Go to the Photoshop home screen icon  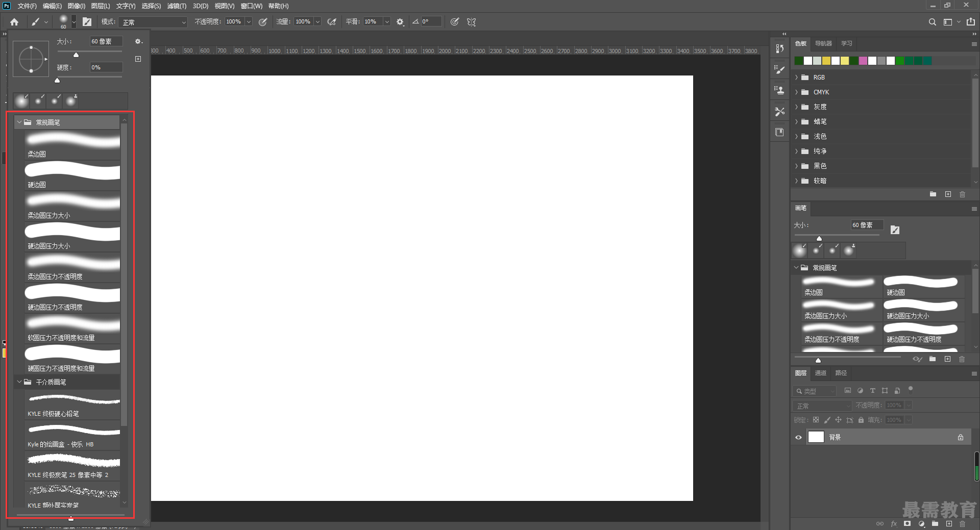tap(14, 22)
